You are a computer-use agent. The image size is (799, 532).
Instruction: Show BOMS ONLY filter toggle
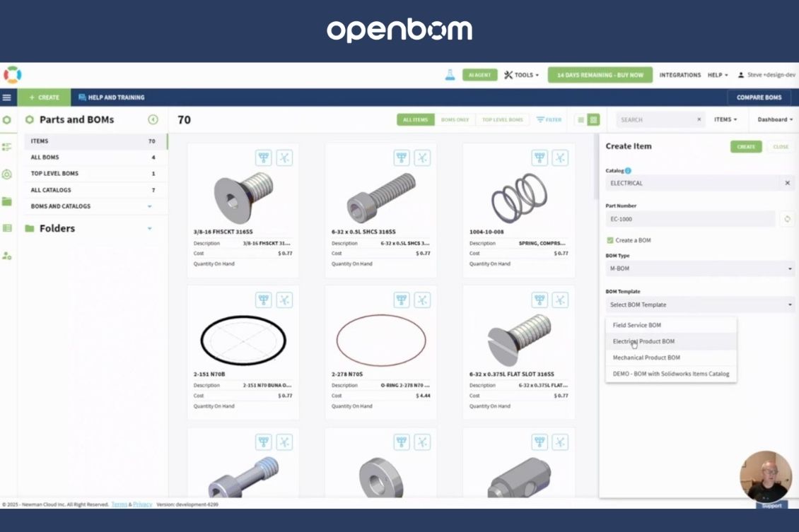455,119
